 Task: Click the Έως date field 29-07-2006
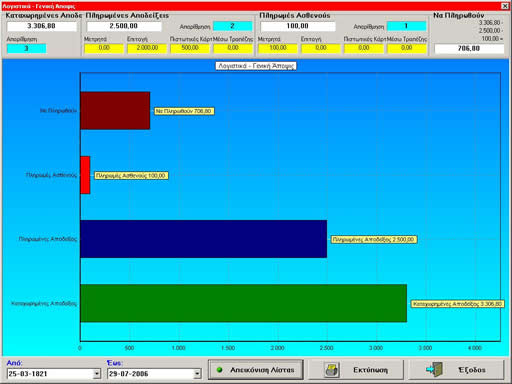tap(151, 374)
